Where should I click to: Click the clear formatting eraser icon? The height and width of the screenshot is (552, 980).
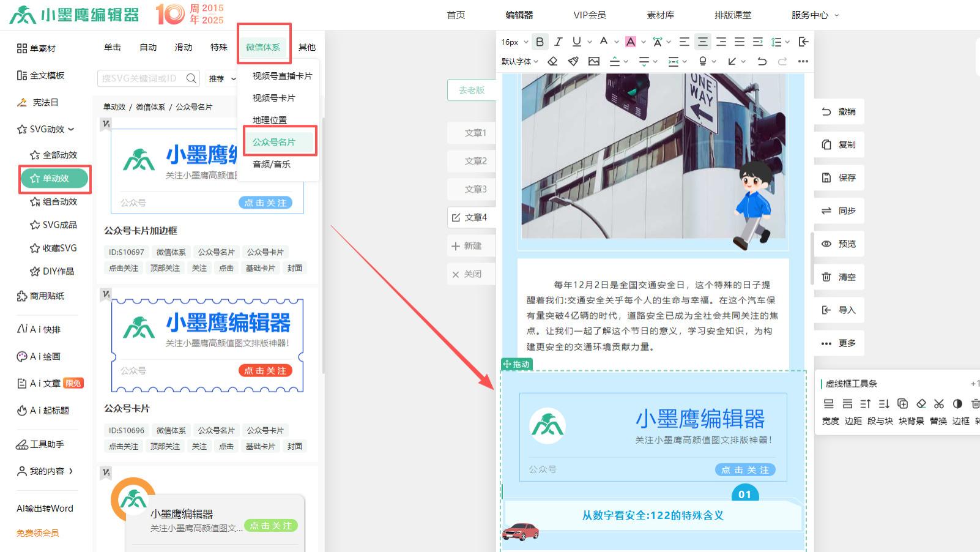[553, 61]
